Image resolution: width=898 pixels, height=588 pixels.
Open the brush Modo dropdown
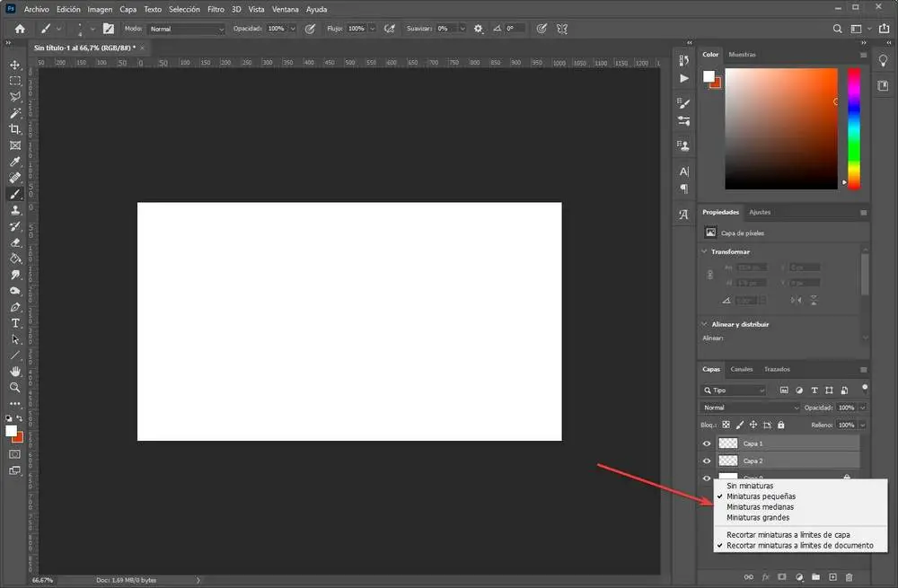click(186, 29)
